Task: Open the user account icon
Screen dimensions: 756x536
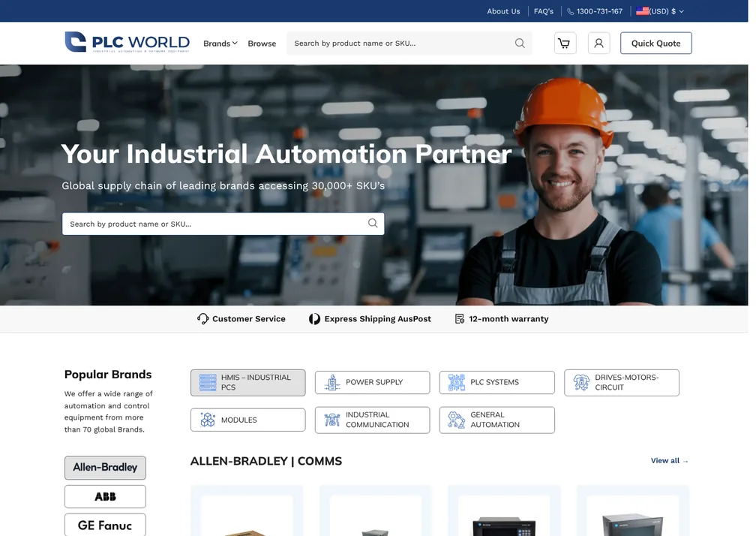Action: 598,44
